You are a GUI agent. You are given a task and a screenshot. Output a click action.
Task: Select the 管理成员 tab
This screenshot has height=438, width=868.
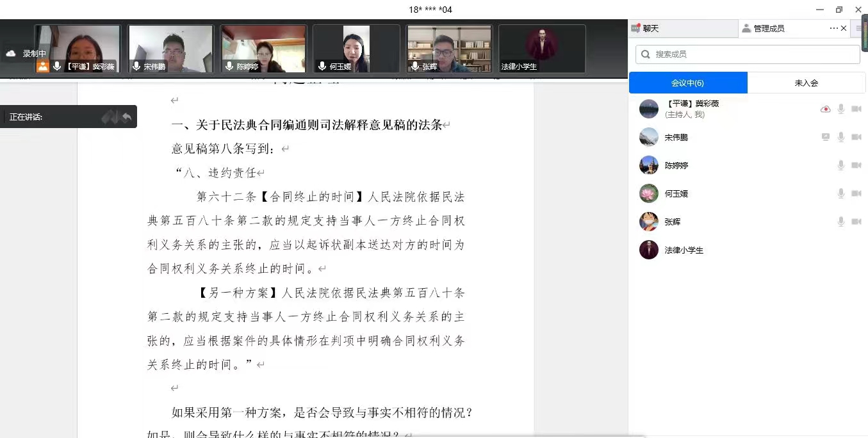coord(769,28)
